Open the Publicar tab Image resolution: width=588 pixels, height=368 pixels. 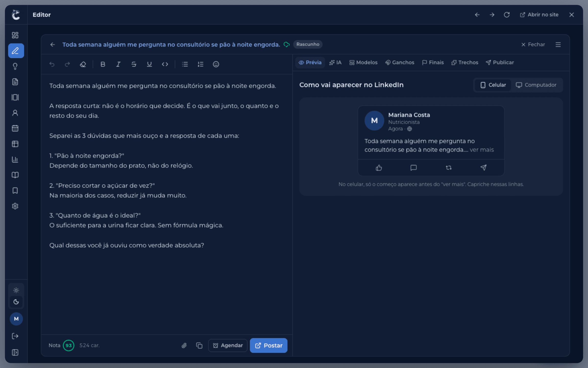click(500, 63)
